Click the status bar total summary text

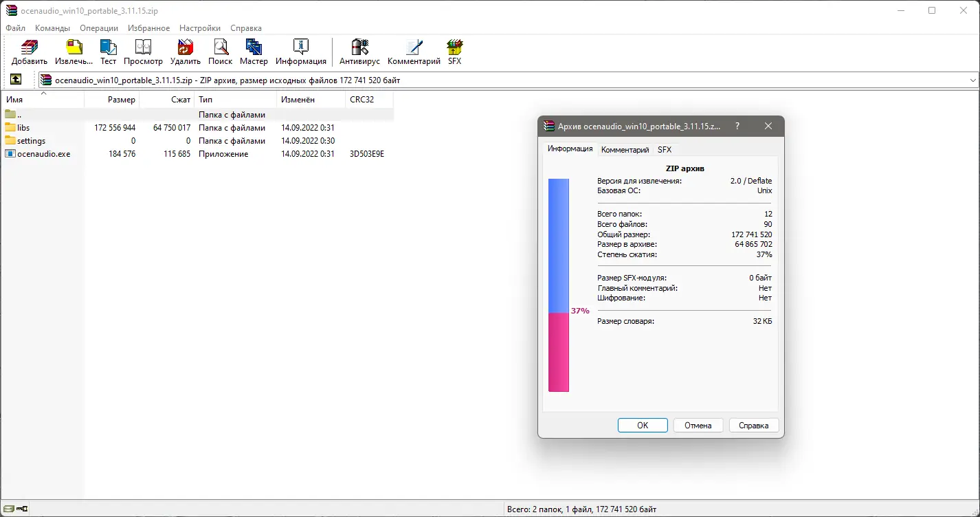[x=581, y=509]
